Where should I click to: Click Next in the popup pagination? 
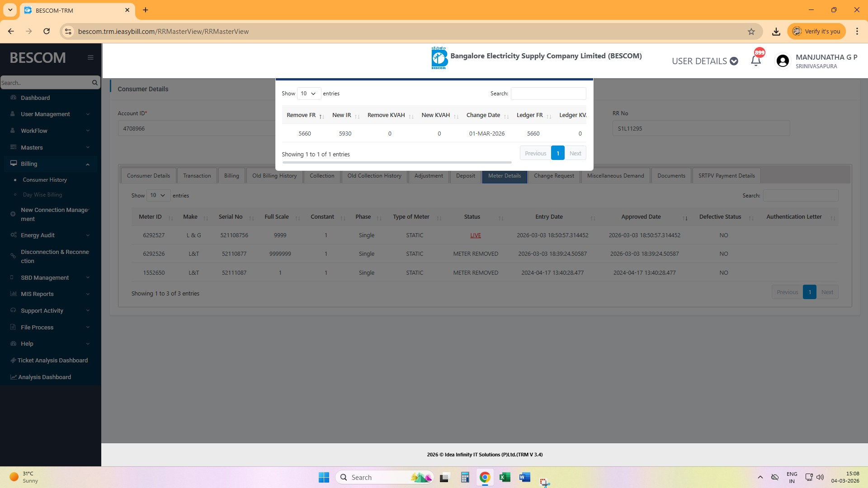click(575, 153)
